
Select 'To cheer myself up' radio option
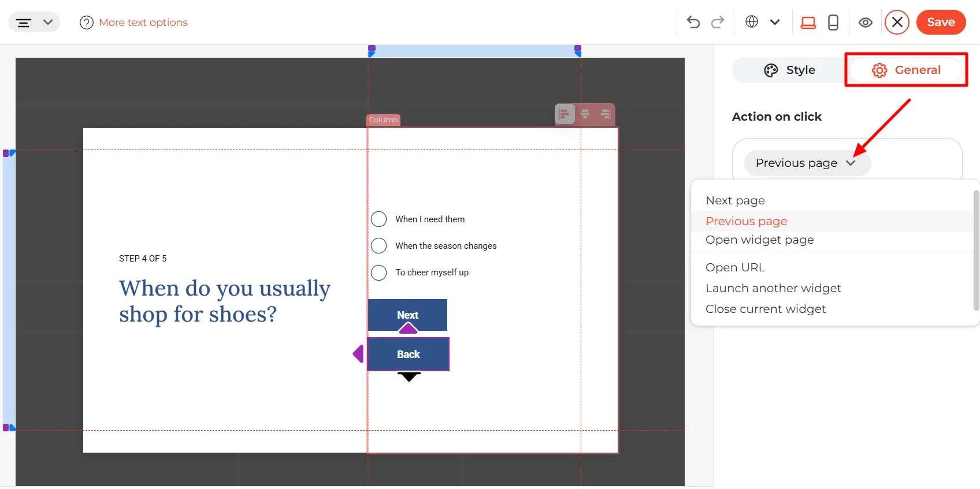[378, 273]
